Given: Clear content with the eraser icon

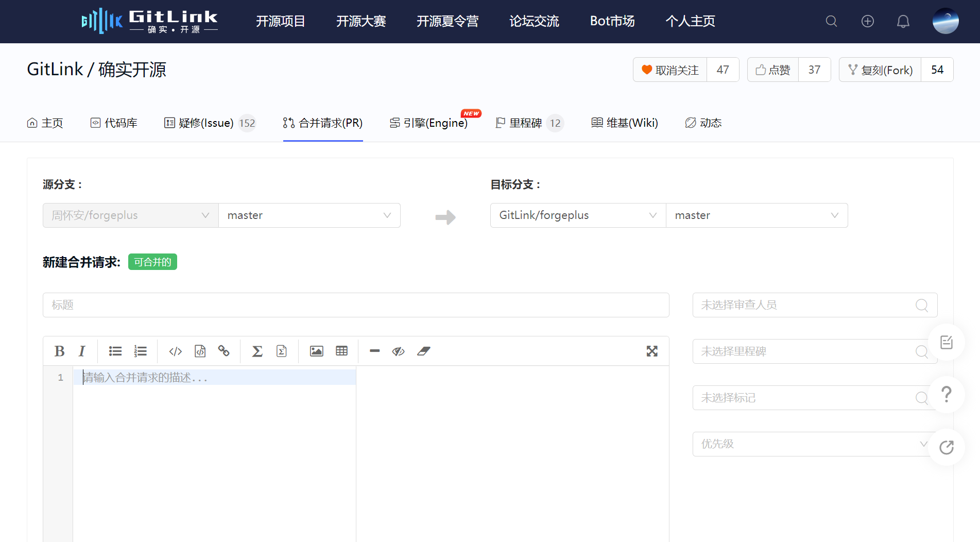Looking at the screenshot, I should 423,351.
